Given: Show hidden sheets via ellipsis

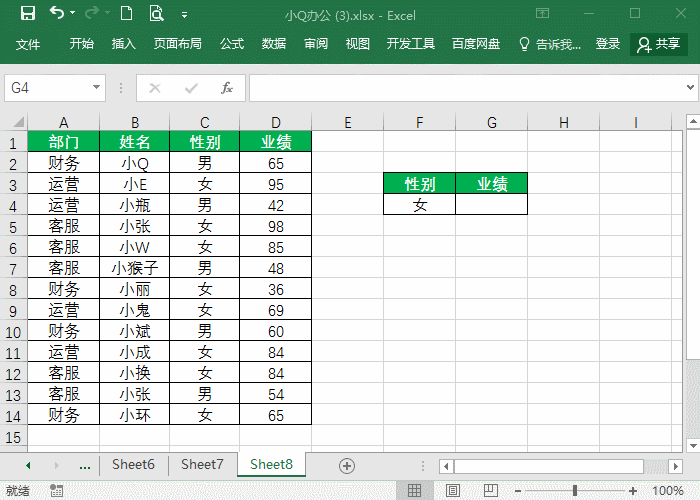Looking at the screenshot, I should point(85,466).
